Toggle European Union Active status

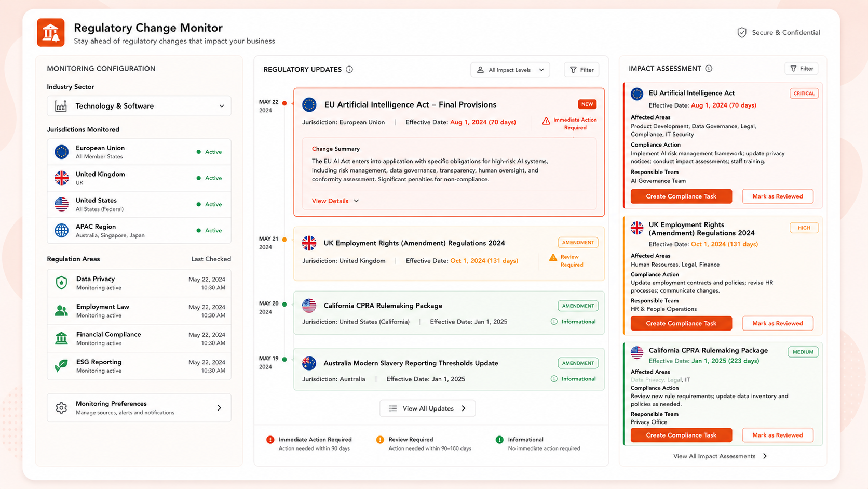[209, 152]
